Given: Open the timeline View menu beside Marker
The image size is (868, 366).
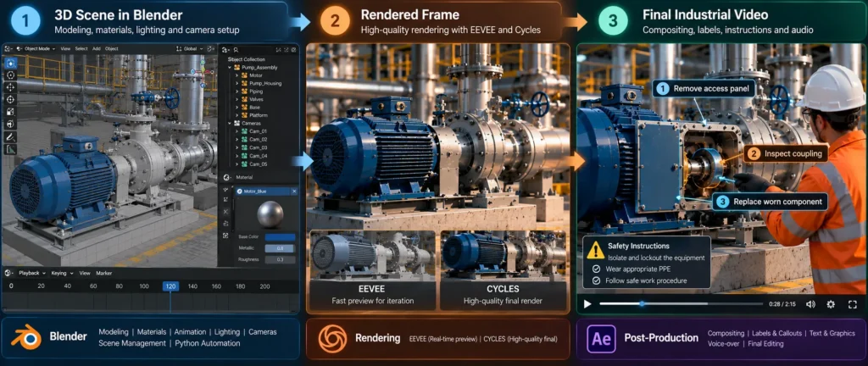Looking at the screenshot, I should pyautogui.click(x=85, y=273).
